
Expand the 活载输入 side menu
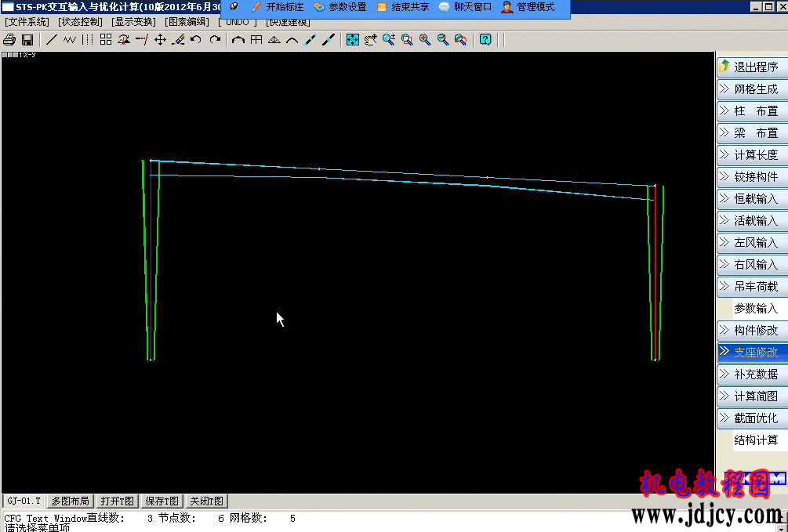[x=752, y=220]
